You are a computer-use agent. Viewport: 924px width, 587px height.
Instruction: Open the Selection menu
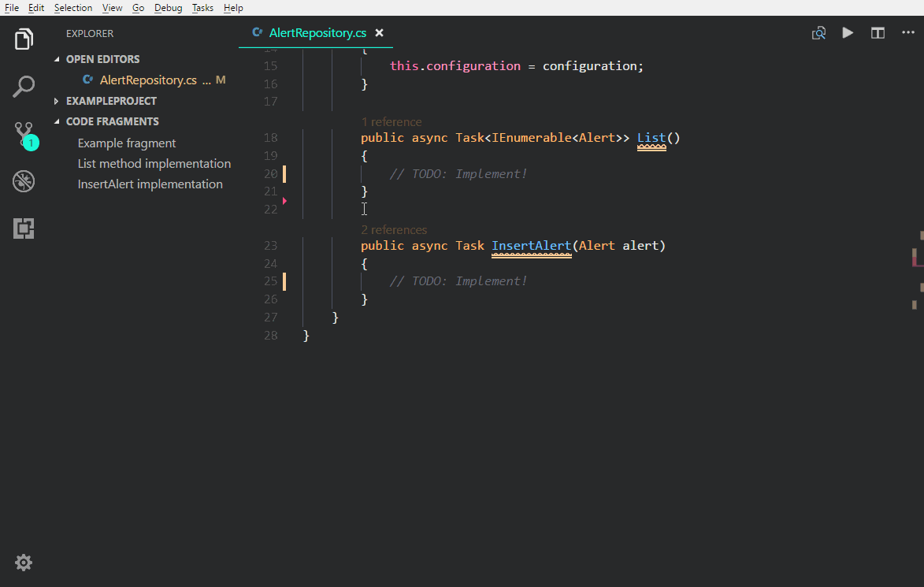tap(73, 8)
